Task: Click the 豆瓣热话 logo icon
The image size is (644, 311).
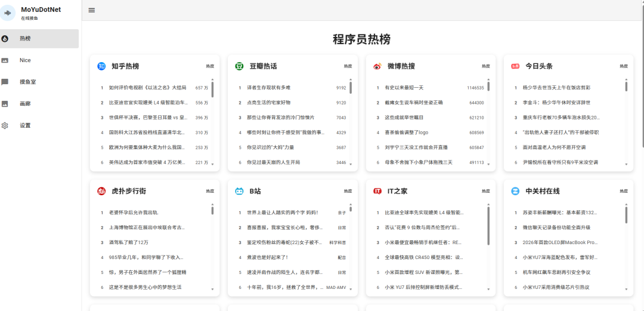Action: pyautogui.click(x=240, y=66)
